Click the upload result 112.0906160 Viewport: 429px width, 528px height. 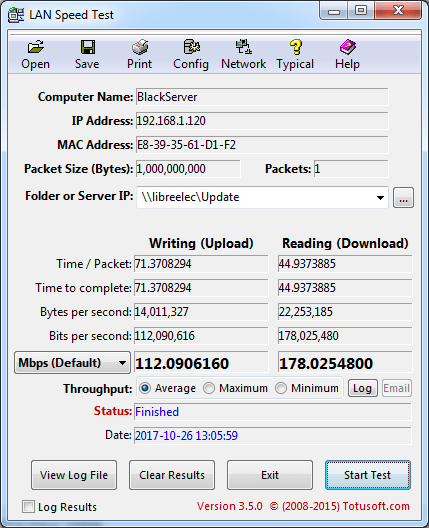point(201,363)
